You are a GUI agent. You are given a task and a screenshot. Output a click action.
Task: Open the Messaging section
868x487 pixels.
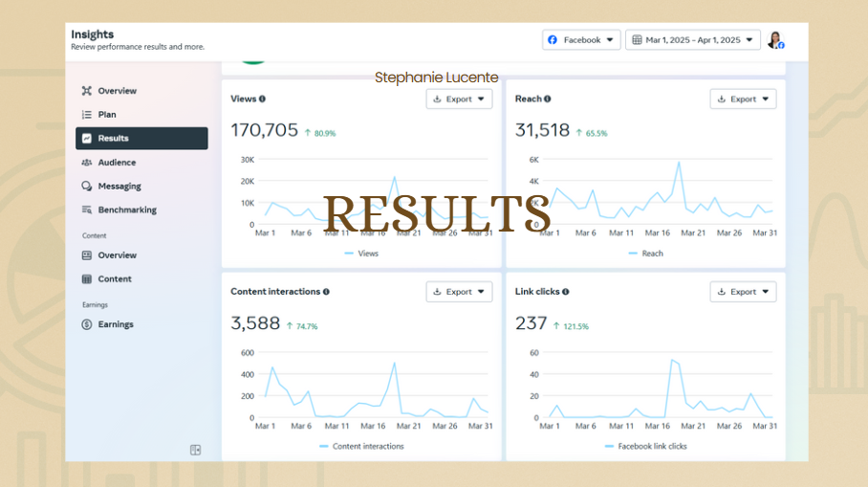(x=141, y=187)
